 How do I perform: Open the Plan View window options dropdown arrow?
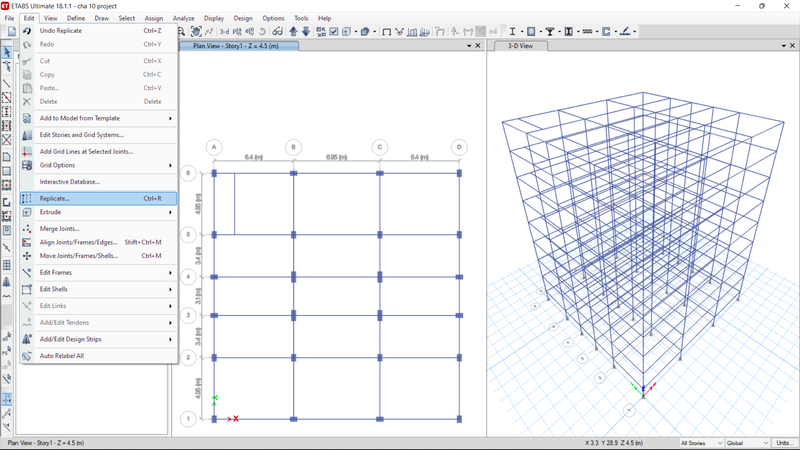pyautogui.click(x=469, y=46)
